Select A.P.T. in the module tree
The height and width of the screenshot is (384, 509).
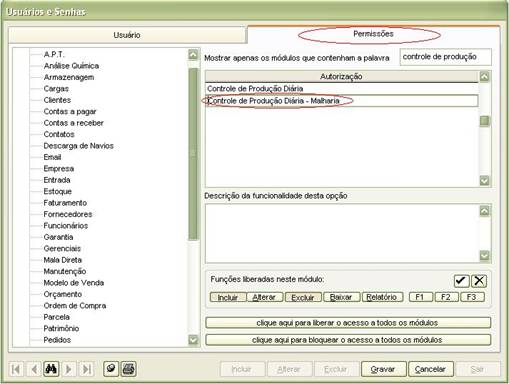tap(54, 54)
